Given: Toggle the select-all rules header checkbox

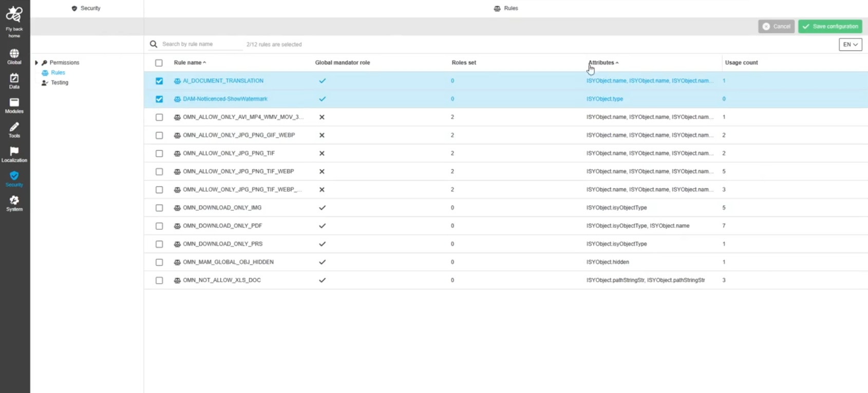Looking at the screenshot, I should pyautogui.click(x=159, y=63).
